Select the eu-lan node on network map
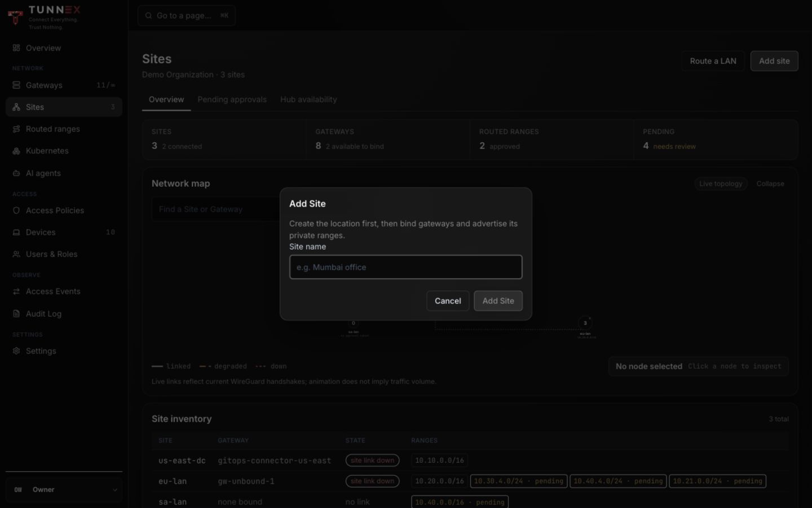Screen dimensions: 812x508 (585, 323)
